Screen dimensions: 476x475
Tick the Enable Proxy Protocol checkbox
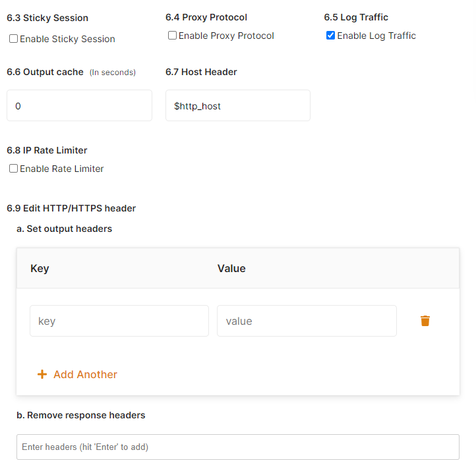172,36
